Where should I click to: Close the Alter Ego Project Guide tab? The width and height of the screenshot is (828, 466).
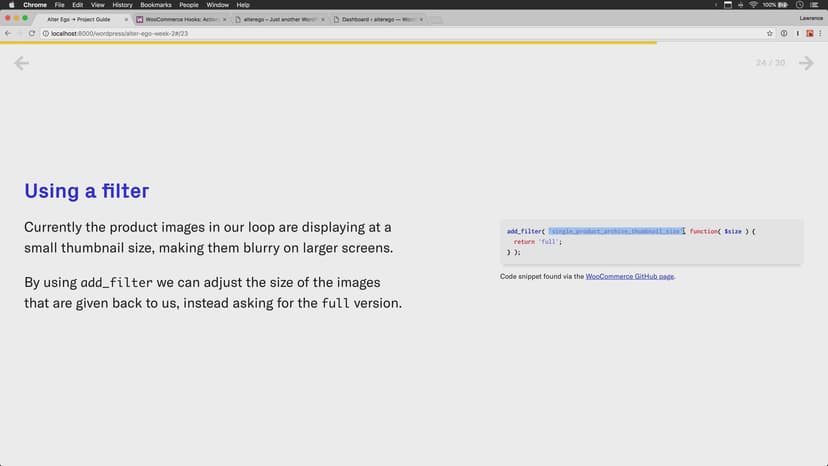pyautogui.click(x=127, y=19)
